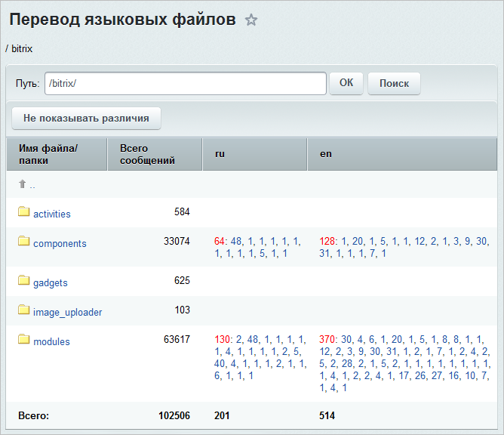Open the components folder link
504x435 pixels.
coord(60,244)
